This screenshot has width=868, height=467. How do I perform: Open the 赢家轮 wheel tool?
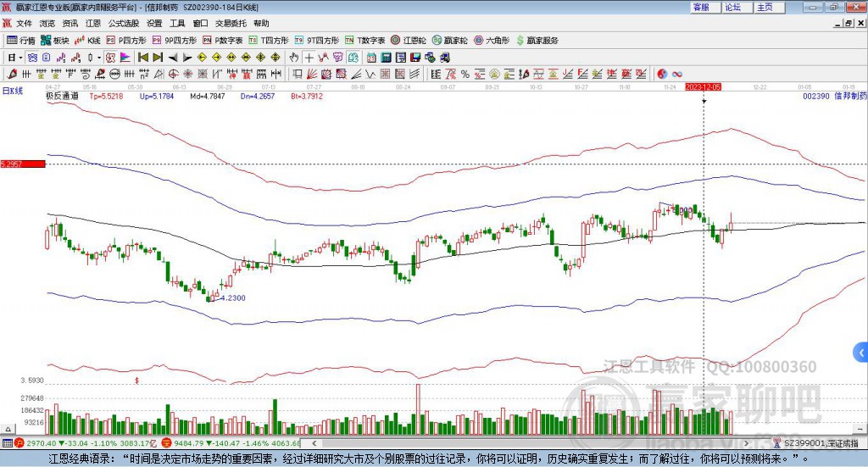(x=449, y=41)
